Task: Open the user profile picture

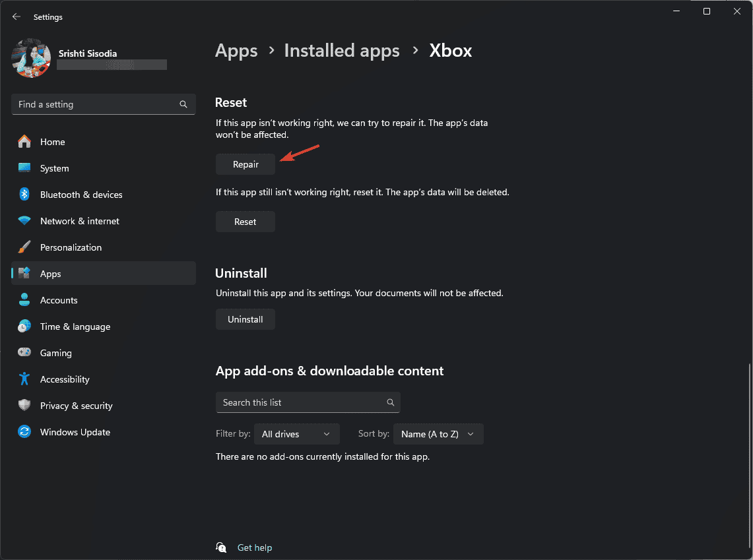Action: pyautogui.click(x=31, y=58)
